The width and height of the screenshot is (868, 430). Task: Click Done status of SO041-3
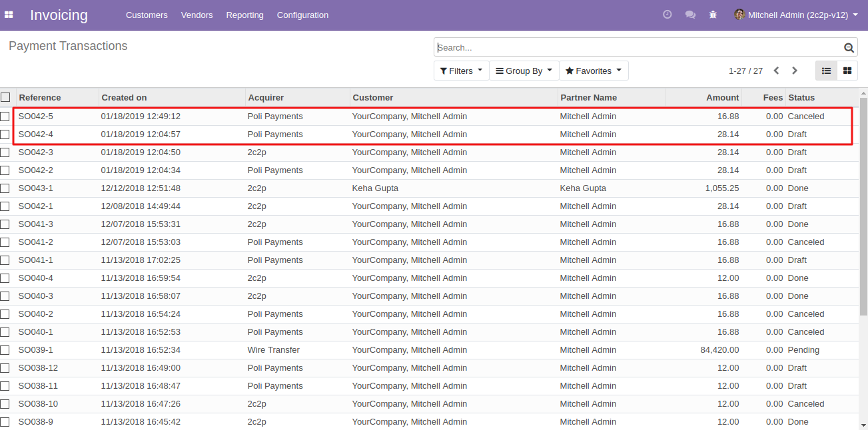[x=798, y=224]
